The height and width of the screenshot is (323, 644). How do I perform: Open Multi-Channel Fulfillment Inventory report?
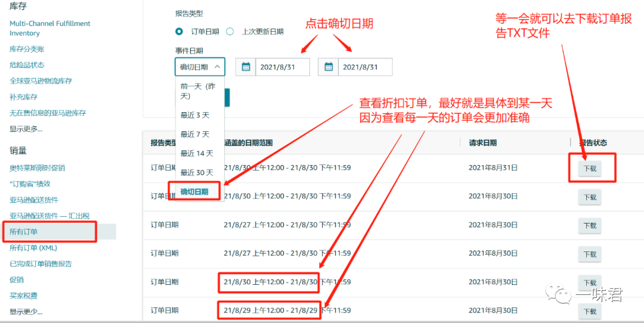[x=50, y=29]
